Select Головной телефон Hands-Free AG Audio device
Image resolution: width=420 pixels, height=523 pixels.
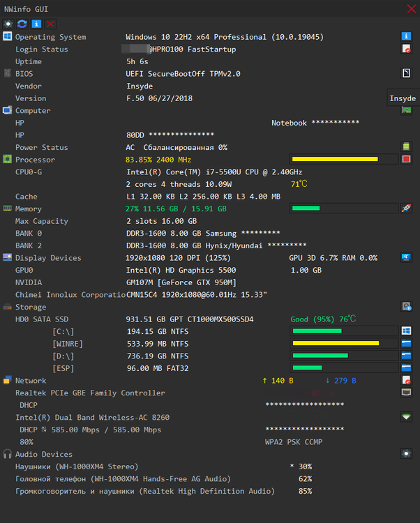(123, 479)
